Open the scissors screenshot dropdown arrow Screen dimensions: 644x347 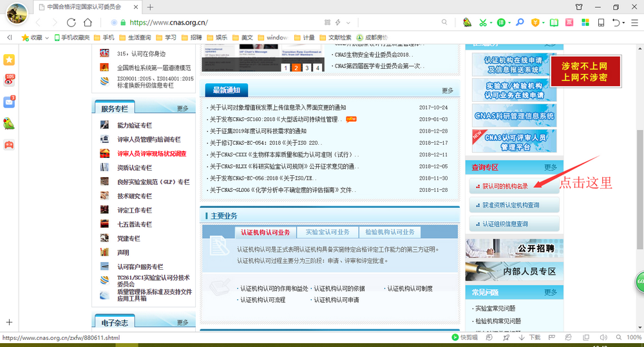(491, 23)
